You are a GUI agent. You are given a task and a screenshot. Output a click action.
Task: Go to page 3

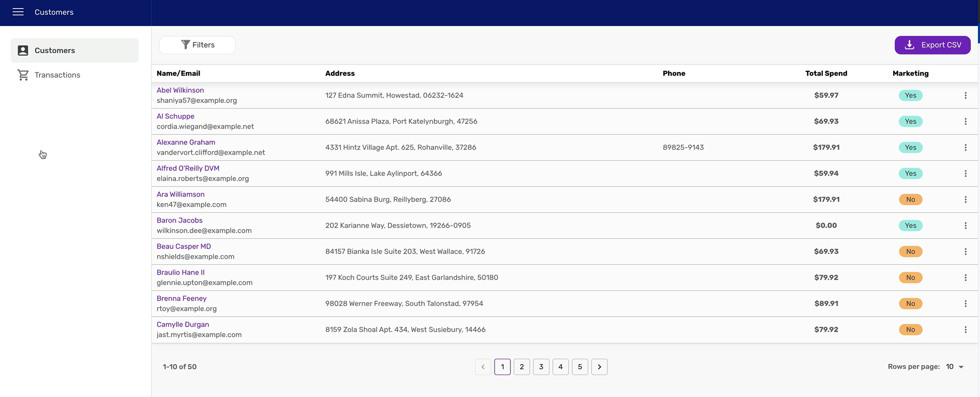pyautogui.click(x=541, y=367)
